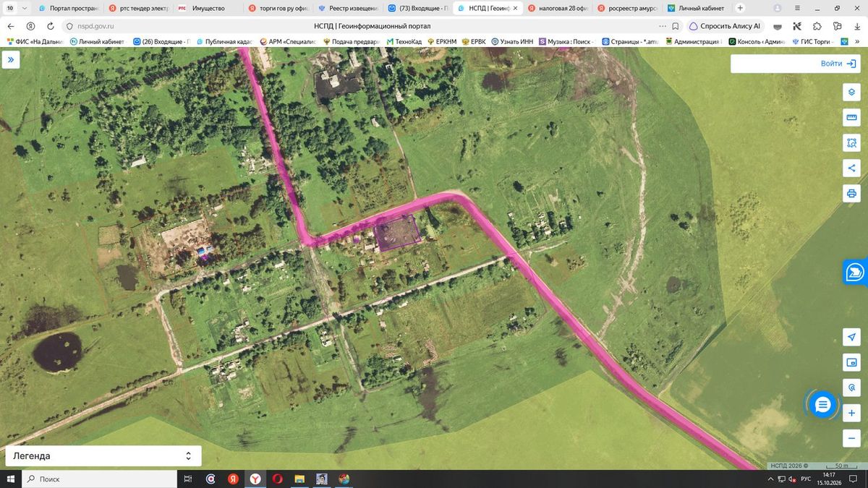Bookmark this page with bookmark icon
The image size is (868, 488).
676,26
